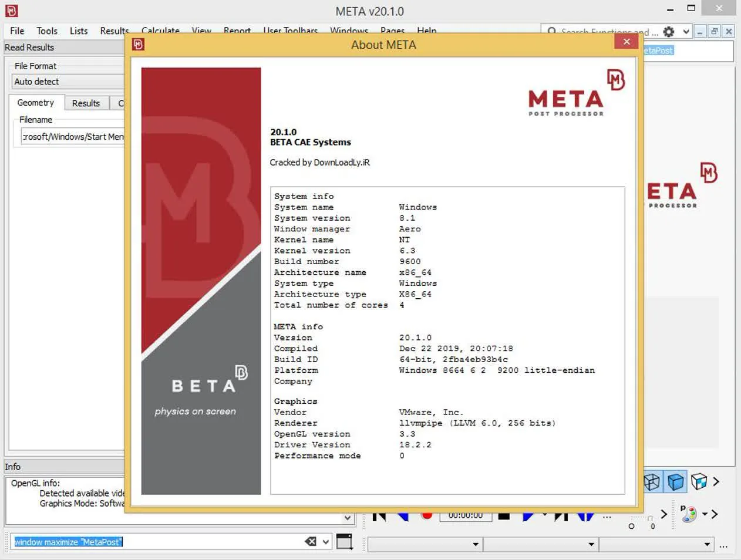The image size is (741, 560).
Task: Open the command history dropdown arrow
Action: coord(326,542)
